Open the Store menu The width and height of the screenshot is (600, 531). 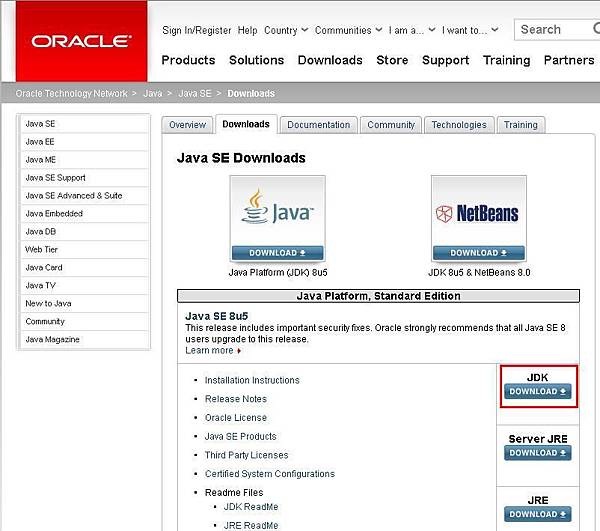pos(392,60)
